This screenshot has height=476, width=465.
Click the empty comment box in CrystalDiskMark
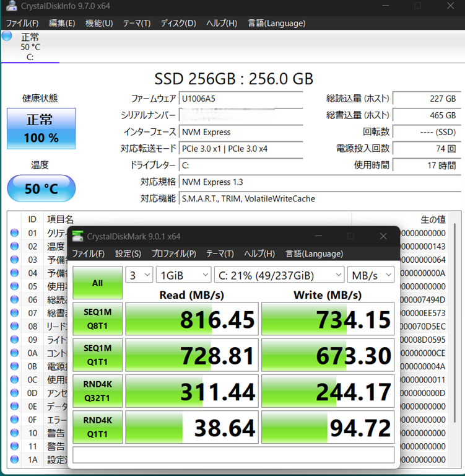pos(233,455)
